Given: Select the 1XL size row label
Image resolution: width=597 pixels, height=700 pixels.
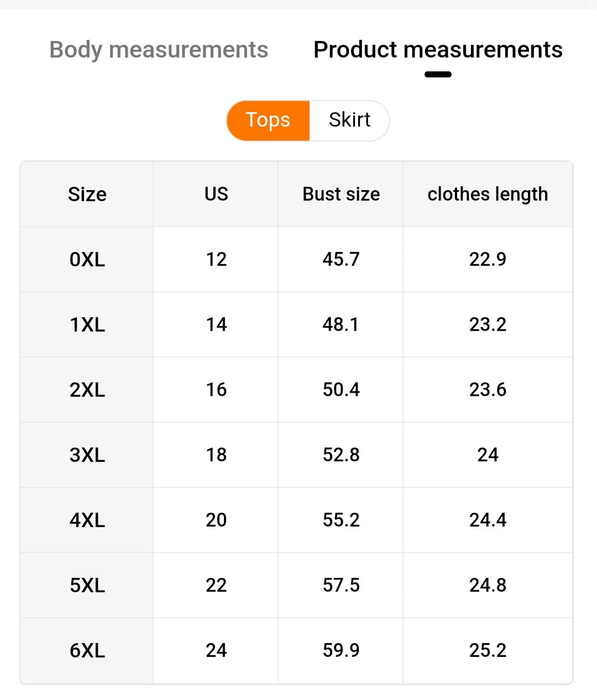Looking at the screenshot, I should tap(87, 324).
